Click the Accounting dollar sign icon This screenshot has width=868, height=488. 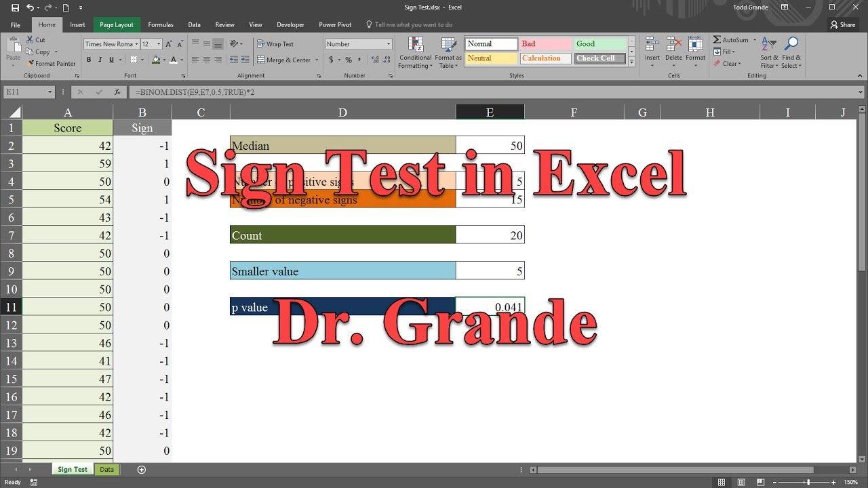pyautogui.click(x=331, y=60)
